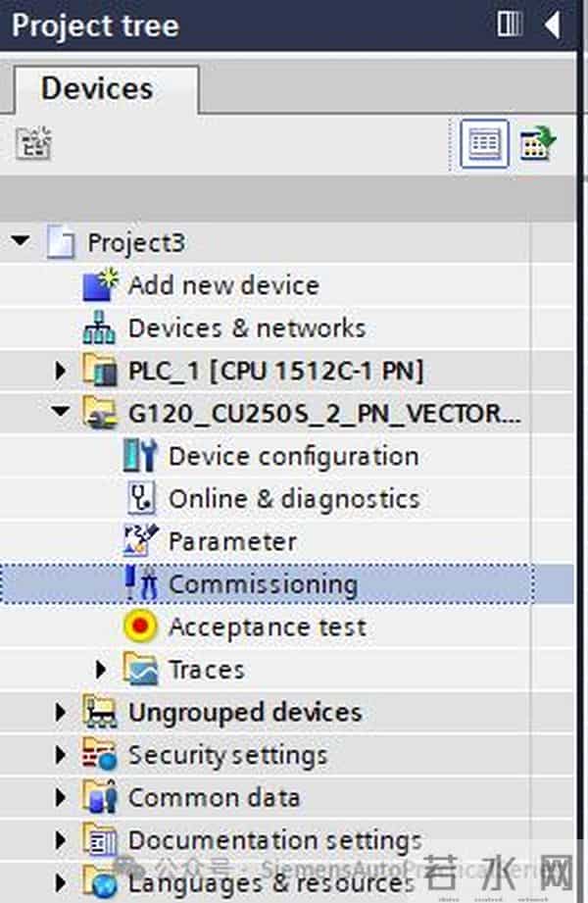
Task: Select the Commissioning tree entry
Action: click(x=263, y=584)
